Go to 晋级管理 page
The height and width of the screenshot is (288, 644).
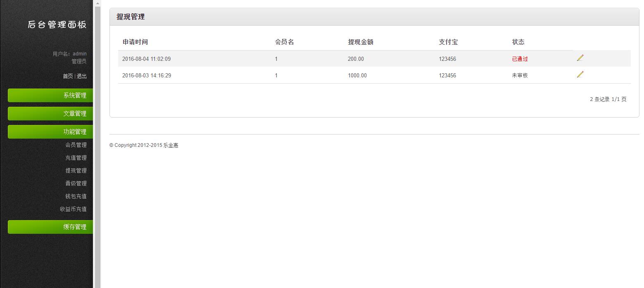[x=76, y=183]
